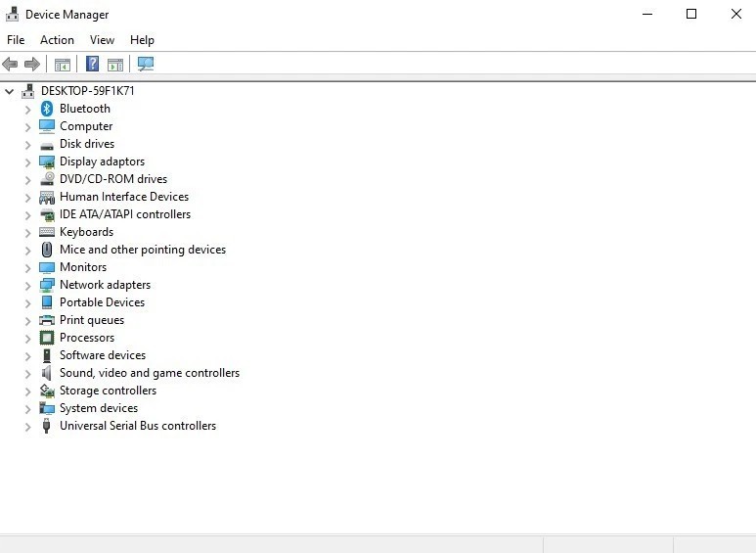
Task: Click the Software devices category icon
Action: click(x=47, y=355)
